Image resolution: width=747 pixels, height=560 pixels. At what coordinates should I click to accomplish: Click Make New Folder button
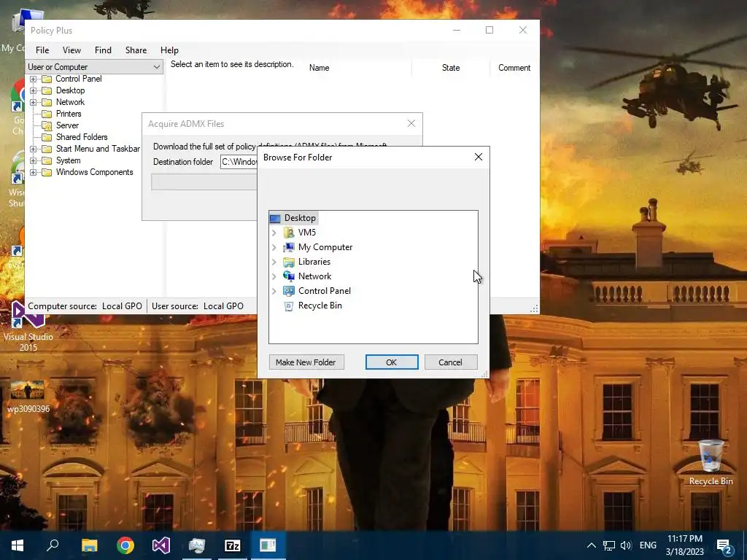(306, 362)
